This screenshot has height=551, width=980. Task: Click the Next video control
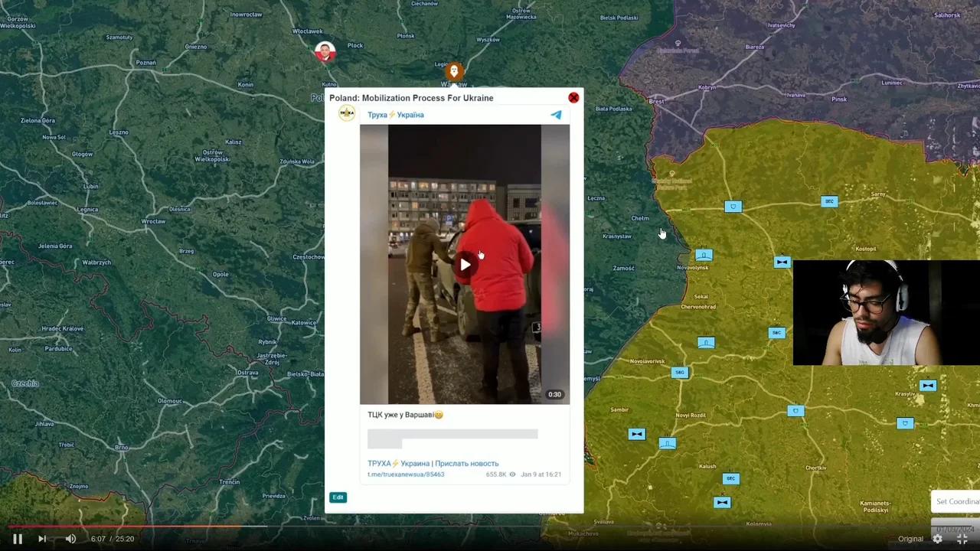[x=42, y=539]
